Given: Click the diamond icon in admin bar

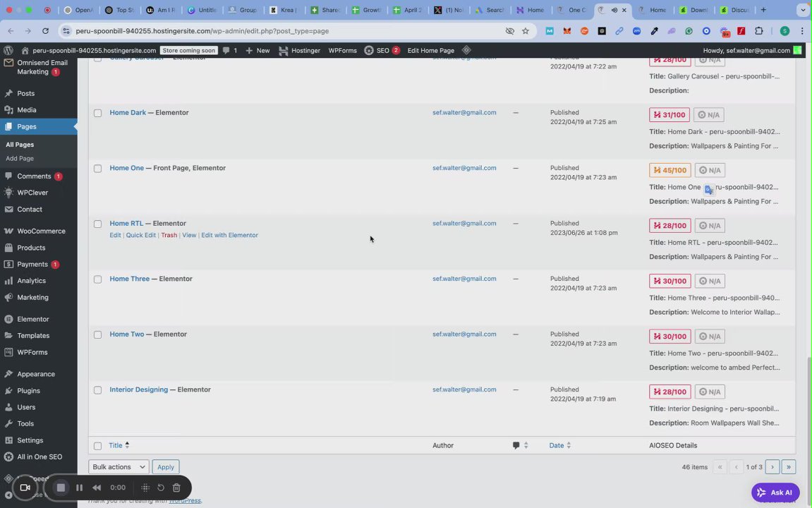Looking at the screenshot, I should (x=466, y=50).
